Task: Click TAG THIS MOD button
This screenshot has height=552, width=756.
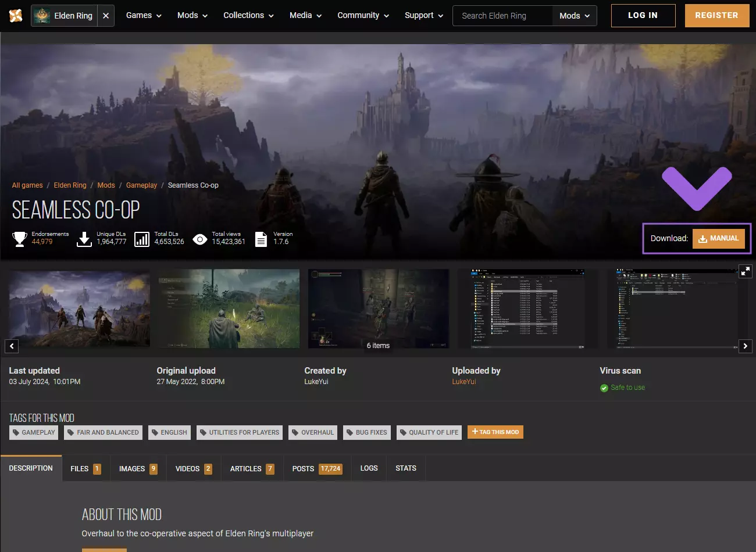Action: pyautogui.click(x=495, y=432)
